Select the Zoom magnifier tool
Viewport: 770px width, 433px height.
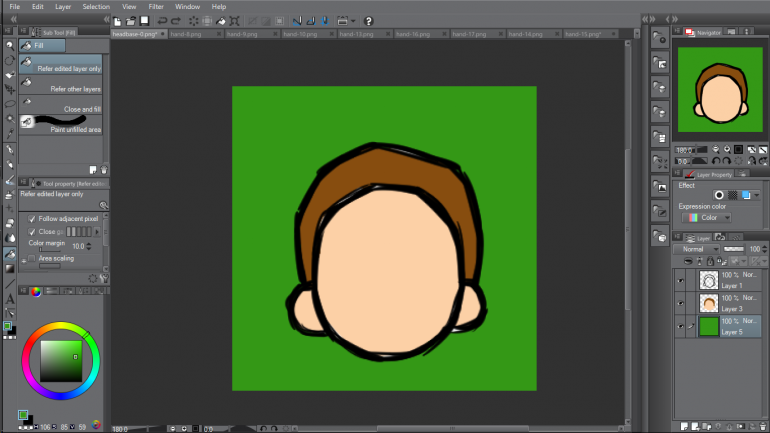click(x=10, y=46)
